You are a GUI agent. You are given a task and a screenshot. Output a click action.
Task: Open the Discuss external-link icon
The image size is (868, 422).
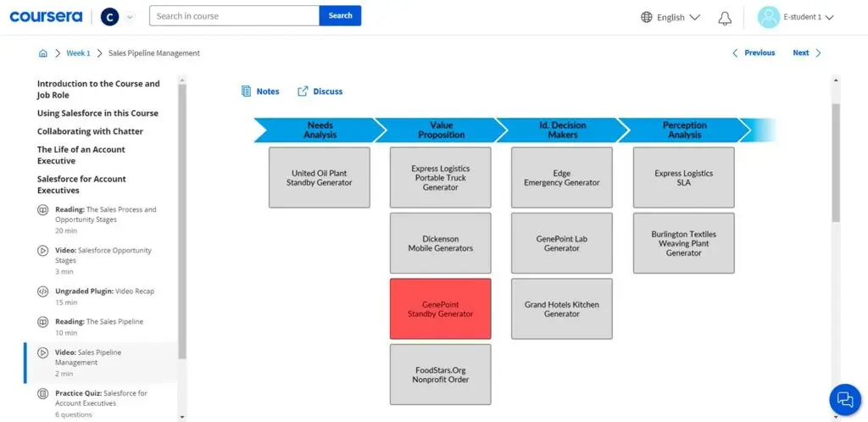pyautogui.click(x=303, y=92)
